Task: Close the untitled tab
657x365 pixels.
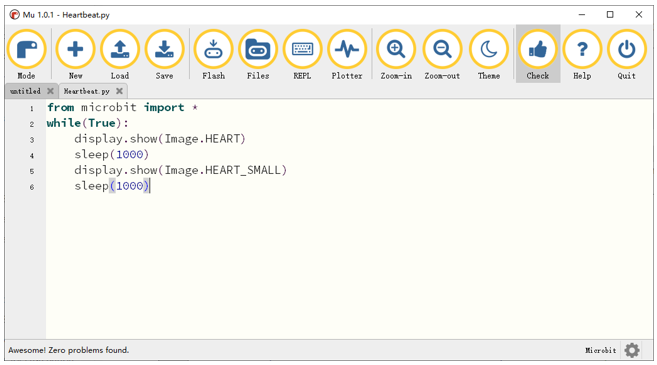Action: pyautogui.click(x=50, y=91)
